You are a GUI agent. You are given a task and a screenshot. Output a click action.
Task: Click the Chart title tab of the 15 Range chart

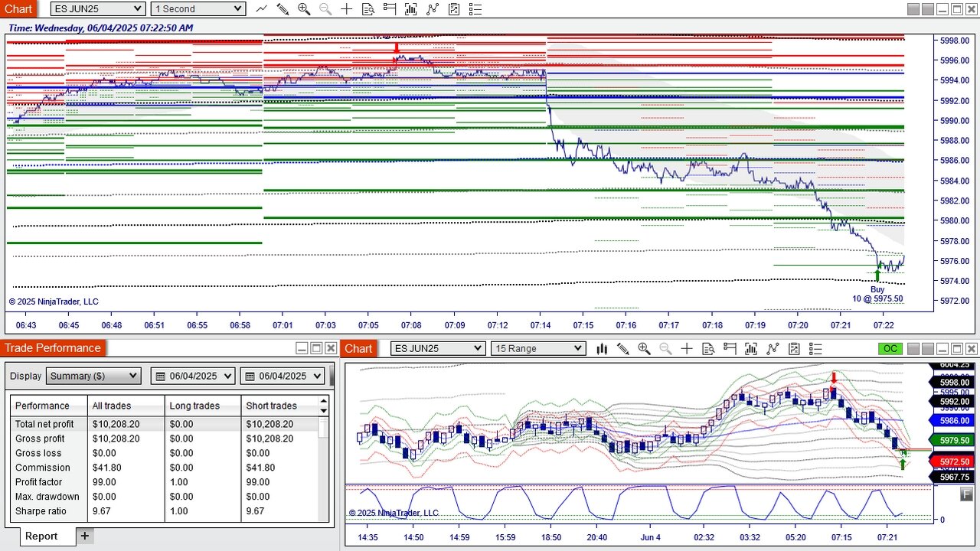(358, 348)
